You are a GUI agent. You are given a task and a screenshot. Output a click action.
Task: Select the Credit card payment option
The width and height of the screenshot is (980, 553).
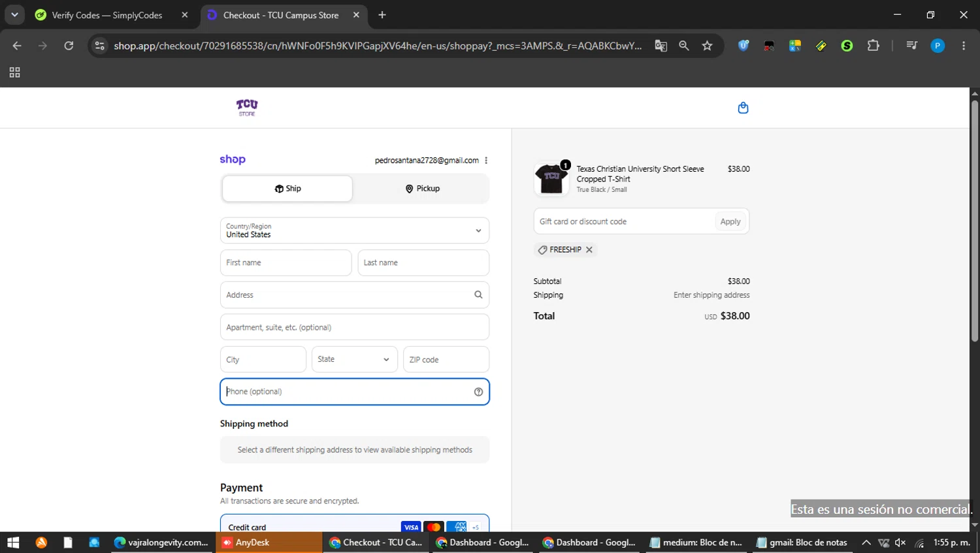(355, 526)
